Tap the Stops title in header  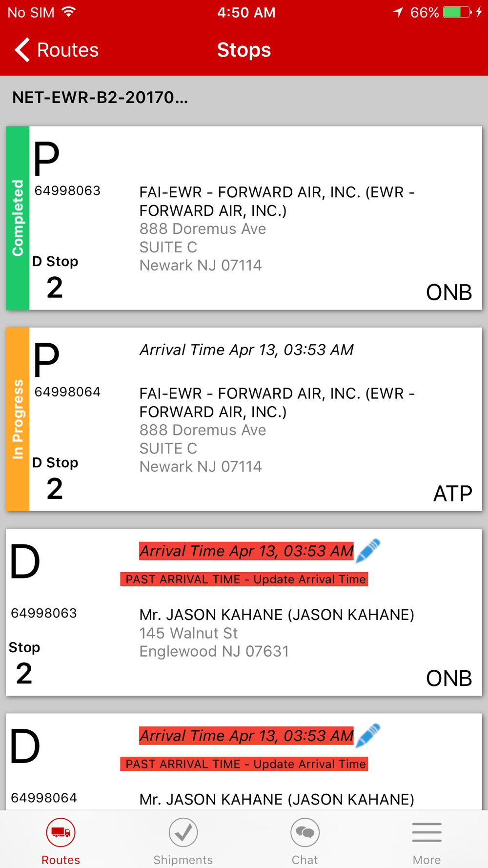pyautogui.click(x=244, y=50)
